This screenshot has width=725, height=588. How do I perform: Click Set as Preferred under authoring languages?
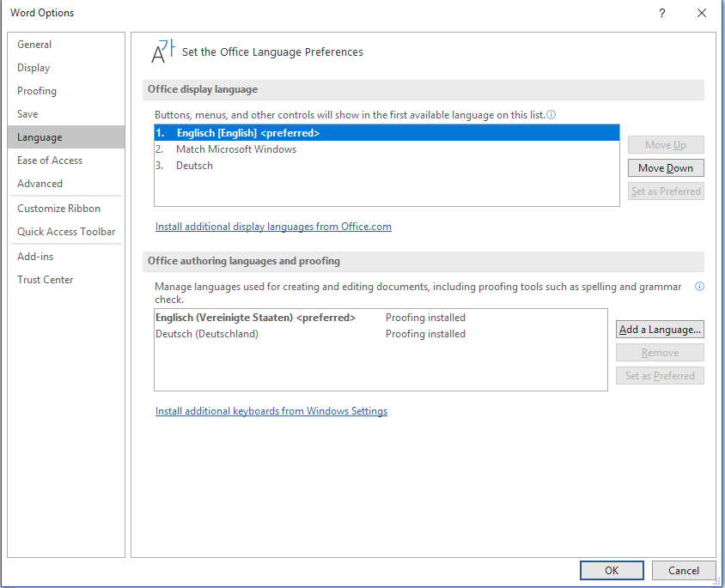(660, 375)
